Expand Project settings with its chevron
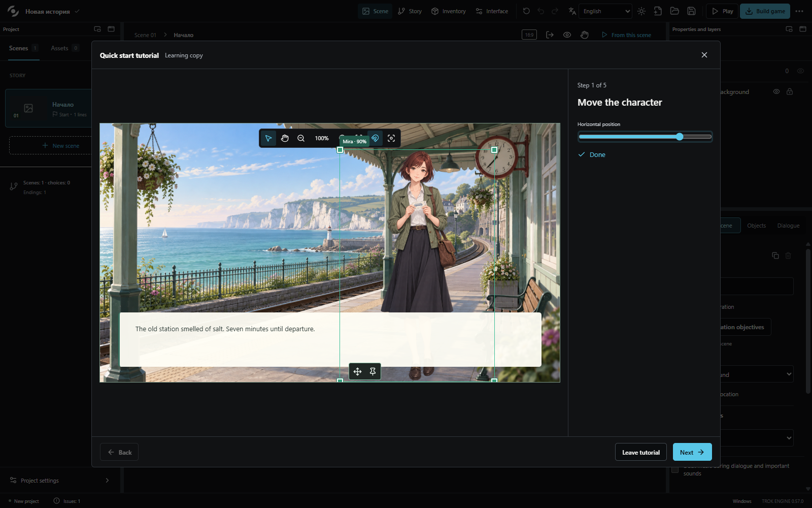Viewport: 812px width, 508px height. click(x=107, y=480)
